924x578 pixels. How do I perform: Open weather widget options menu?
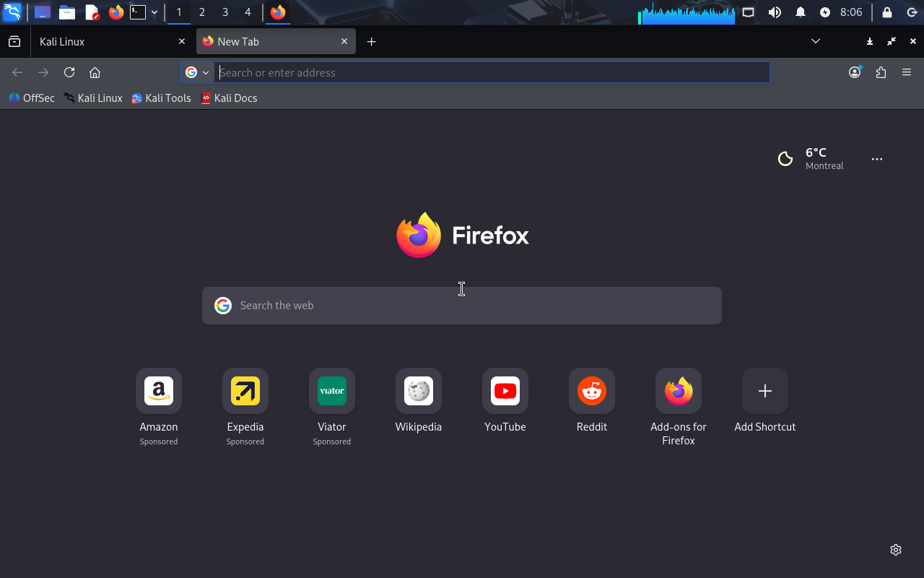[x=877, y=159]
